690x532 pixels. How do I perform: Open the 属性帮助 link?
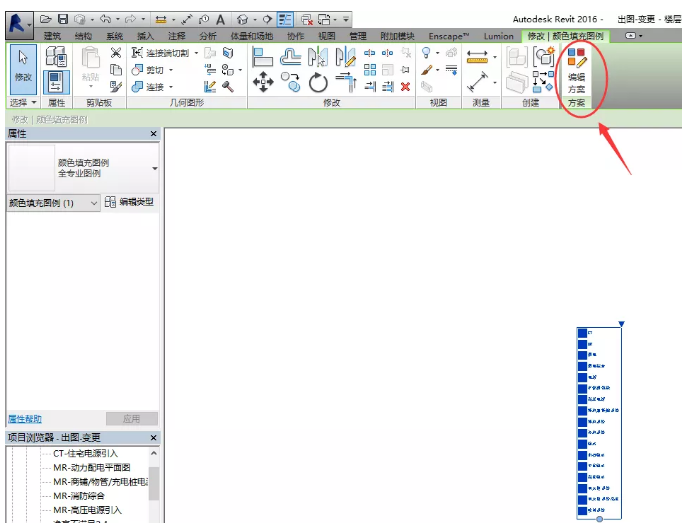click(25, 418)
